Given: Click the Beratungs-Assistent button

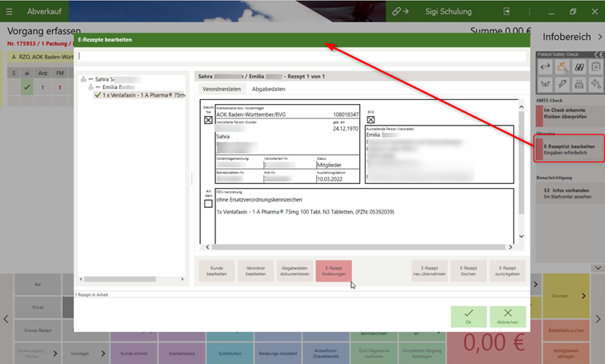Looking at the screenshot, I should click(278, 354).
